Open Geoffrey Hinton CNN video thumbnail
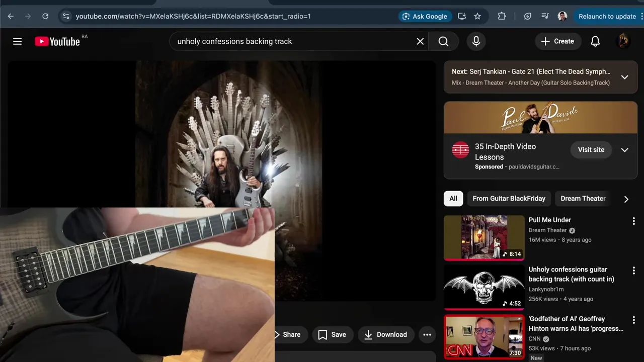Viewport: 644px width, 362px height. 484,336
